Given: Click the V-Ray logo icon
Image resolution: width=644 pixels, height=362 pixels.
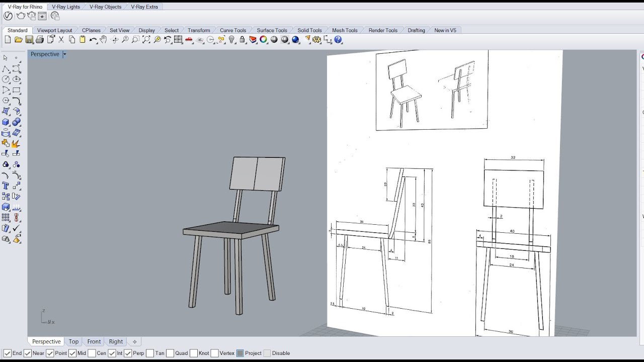Looking at the screenshot, I should tap(8, 16).
